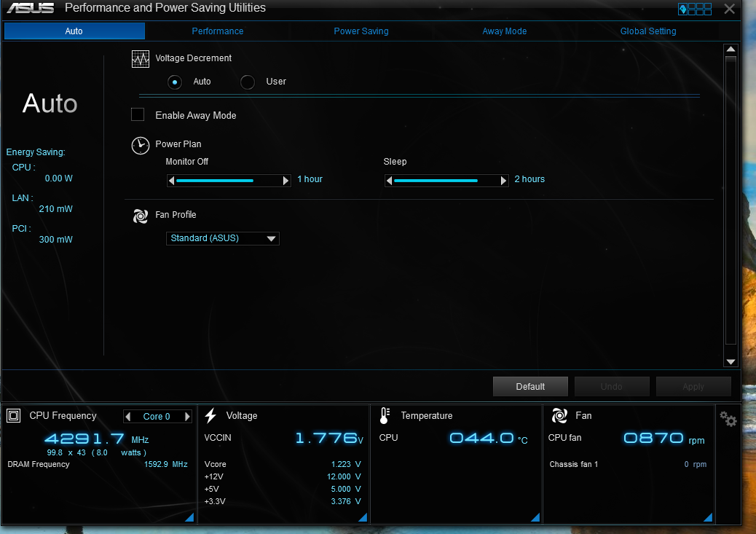Open the Global Setting tab
Image resolution: width=756 pixels, height=534 pixels.
pyautogui.click(x=648, y=31)
